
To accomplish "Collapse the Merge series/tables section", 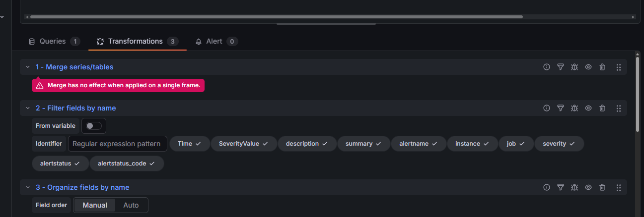I will (28, 67).
